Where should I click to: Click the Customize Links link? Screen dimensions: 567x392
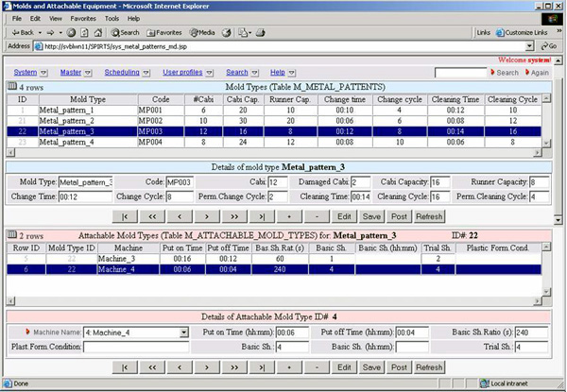click(525, 31)
